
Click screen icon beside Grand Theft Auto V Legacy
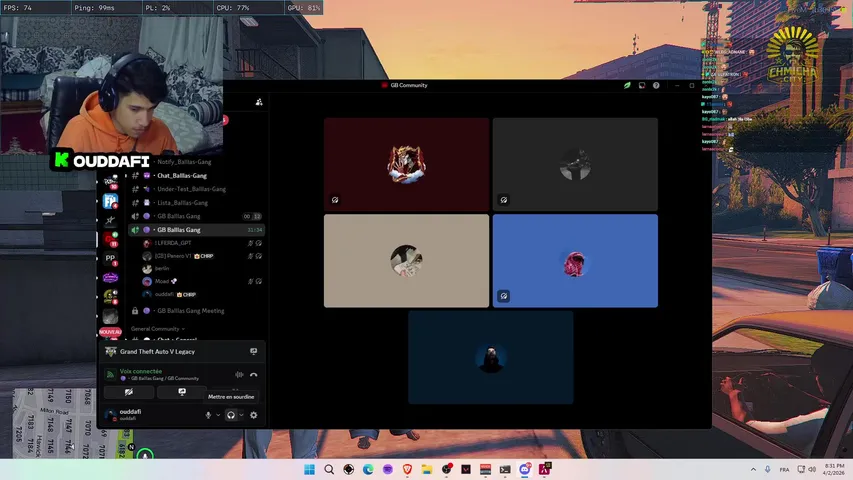coord(254,352)
